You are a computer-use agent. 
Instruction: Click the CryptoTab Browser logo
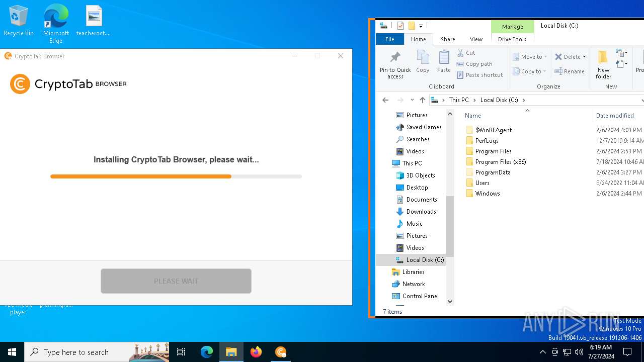(x=68, y=84)
